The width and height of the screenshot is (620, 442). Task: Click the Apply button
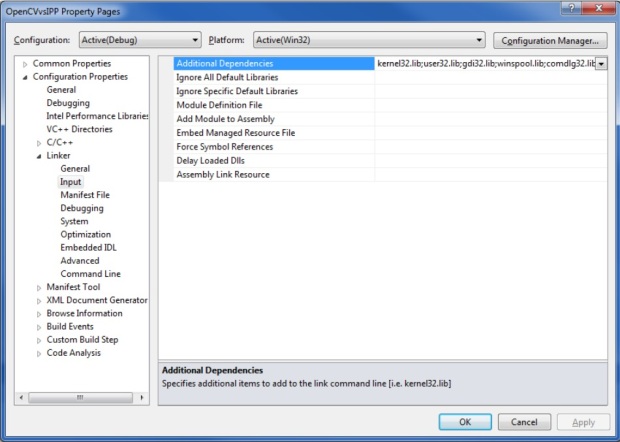[583, 422]
